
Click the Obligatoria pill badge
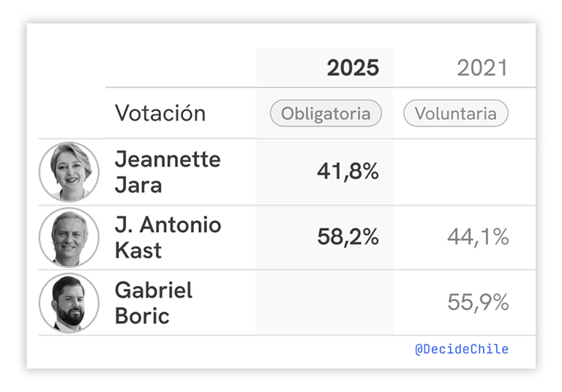(x=326, y=113)
